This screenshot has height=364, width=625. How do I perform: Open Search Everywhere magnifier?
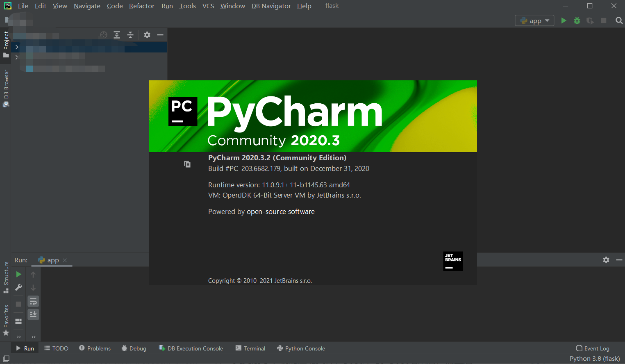pos(619,20)
